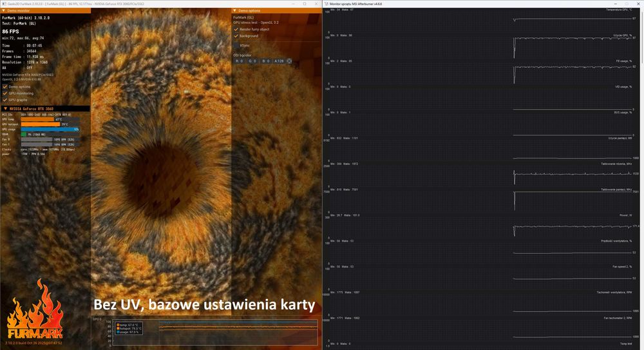Click the A:128 alpha field
The width and height of the screenshot is (644, 350).
coord(279,61)
